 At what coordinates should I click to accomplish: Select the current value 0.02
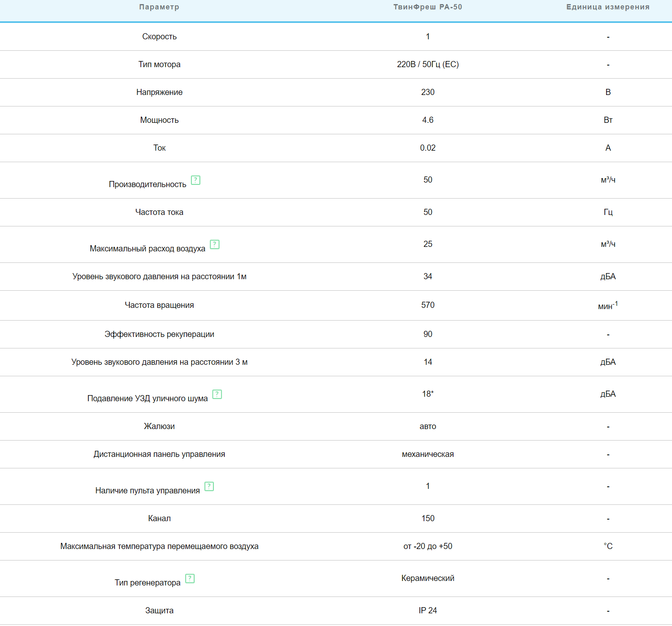click(x=428, y=148)
